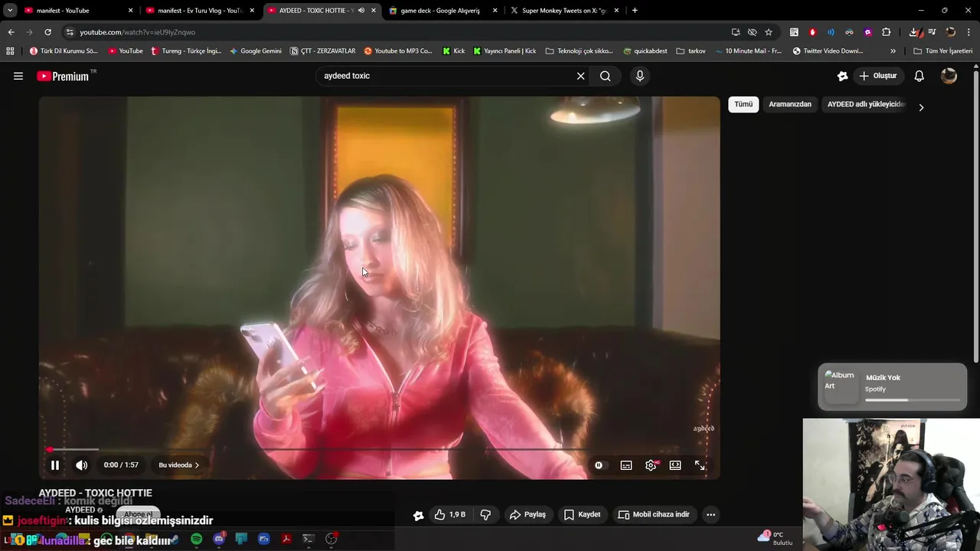The height and width of the screenshot is (551, 980).
Task: Select the Aramanızdan filter chip
Action: click(790, 104)
